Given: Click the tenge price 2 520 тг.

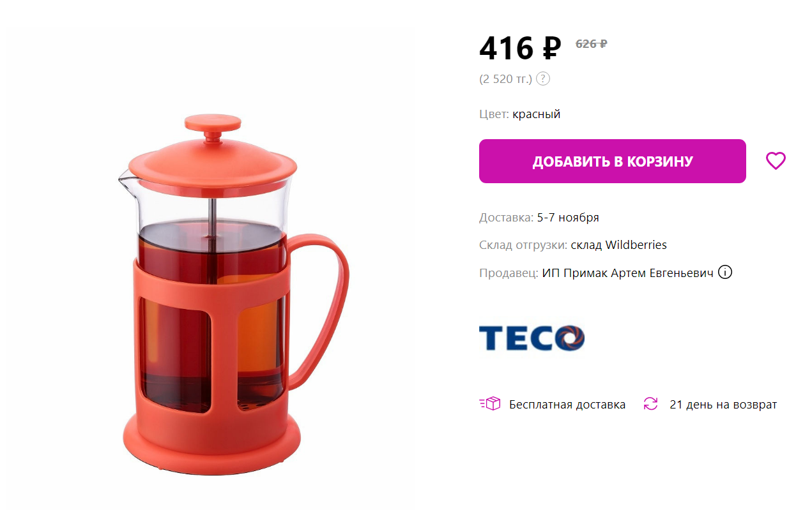Looking at the screenshot, I should [505, 79].
